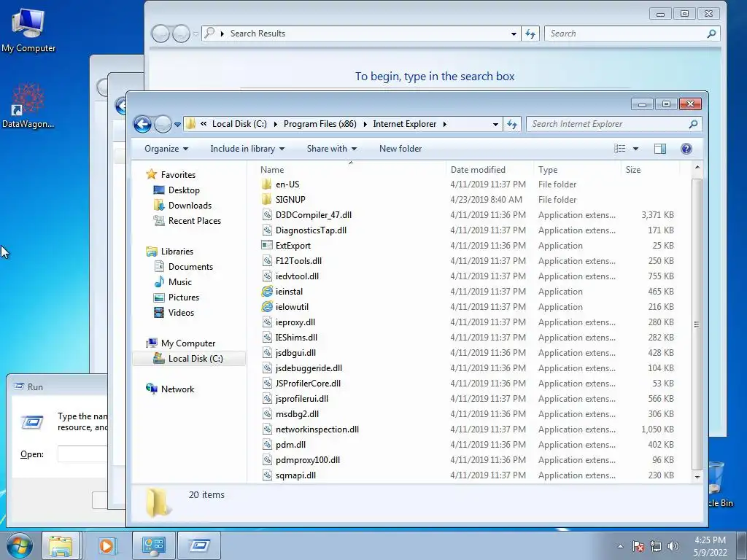747x560 pixels.
Task: Select the ExtExport application icon
Action: pos(267,245)
